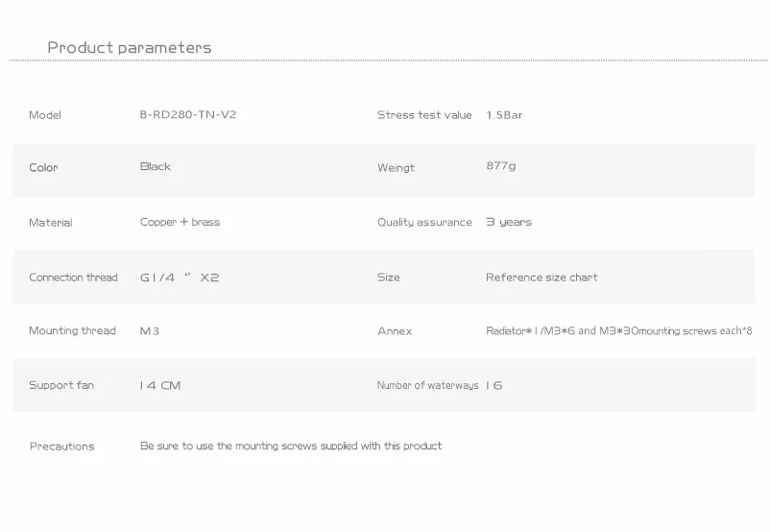This screenshot has height=532, width=770.
Task: Select the 1.5Bar stress value
Action: point(504,115)
